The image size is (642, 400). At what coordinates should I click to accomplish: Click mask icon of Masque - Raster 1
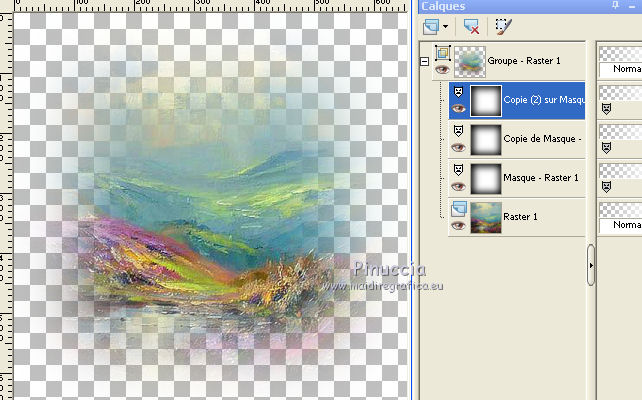458,170
